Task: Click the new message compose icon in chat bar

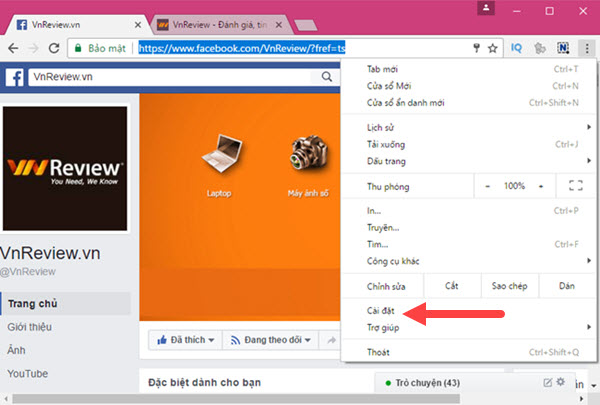Action: [548, 382]
